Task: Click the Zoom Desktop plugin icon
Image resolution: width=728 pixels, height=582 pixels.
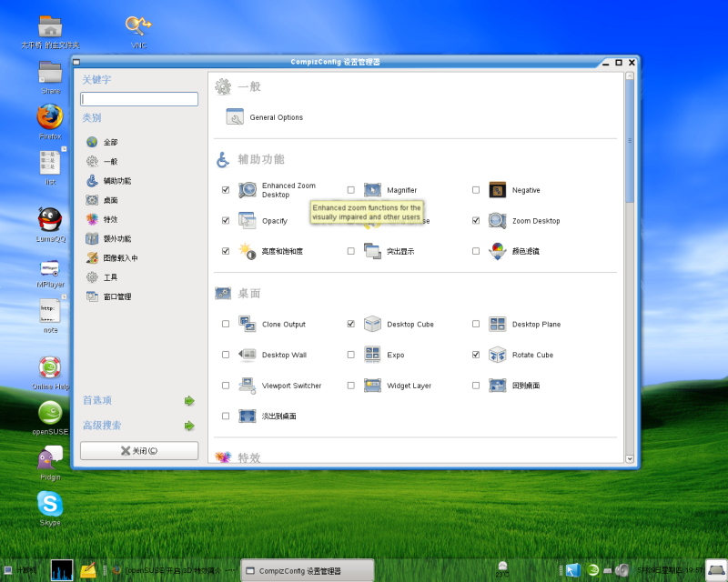Action: [x=497, y=220]
